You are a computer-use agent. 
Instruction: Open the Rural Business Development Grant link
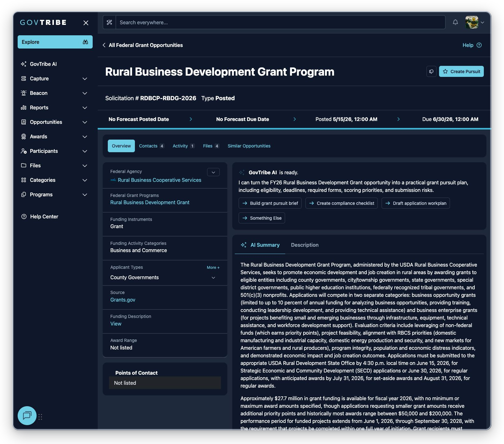[x=150, y=202]
